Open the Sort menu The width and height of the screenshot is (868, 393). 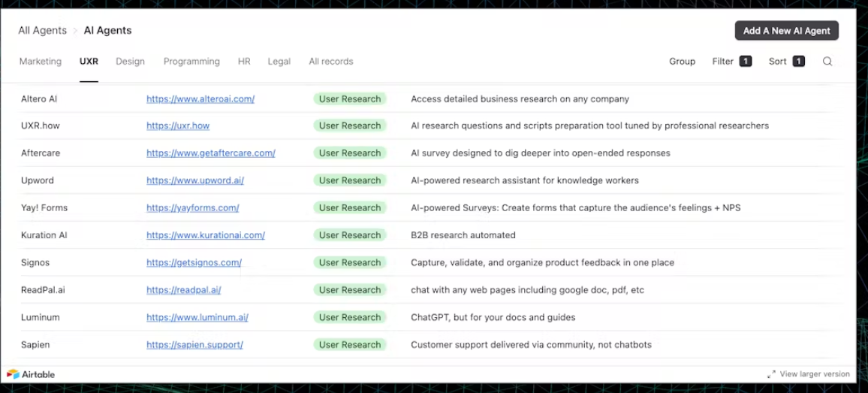(x=787, y=62)
